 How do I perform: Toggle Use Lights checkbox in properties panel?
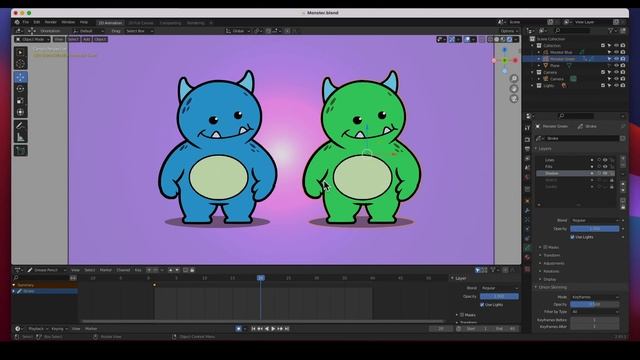tap(572, 237)
